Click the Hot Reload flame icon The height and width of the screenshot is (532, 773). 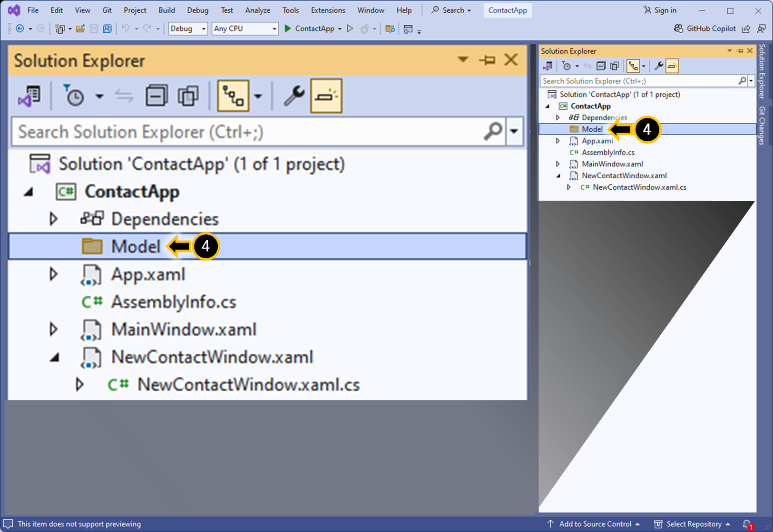tap(365, 29)
